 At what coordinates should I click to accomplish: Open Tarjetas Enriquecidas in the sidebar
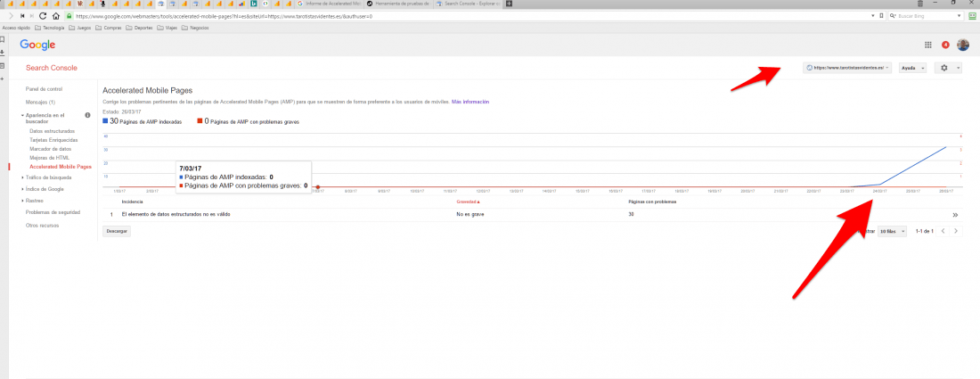pos(53,140)
